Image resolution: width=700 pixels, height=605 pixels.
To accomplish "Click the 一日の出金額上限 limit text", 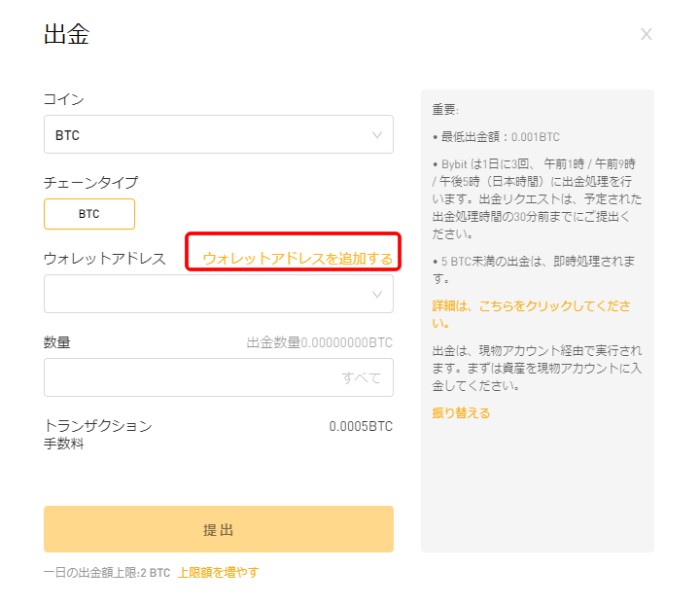I will coord(107,572).
